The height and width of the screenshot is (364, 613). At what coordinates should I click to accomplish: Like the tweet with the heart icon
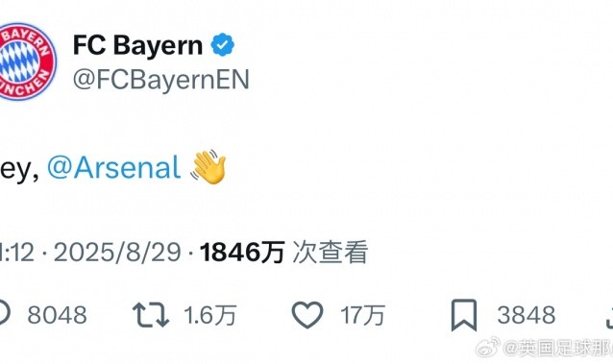(x=307, y=315)
